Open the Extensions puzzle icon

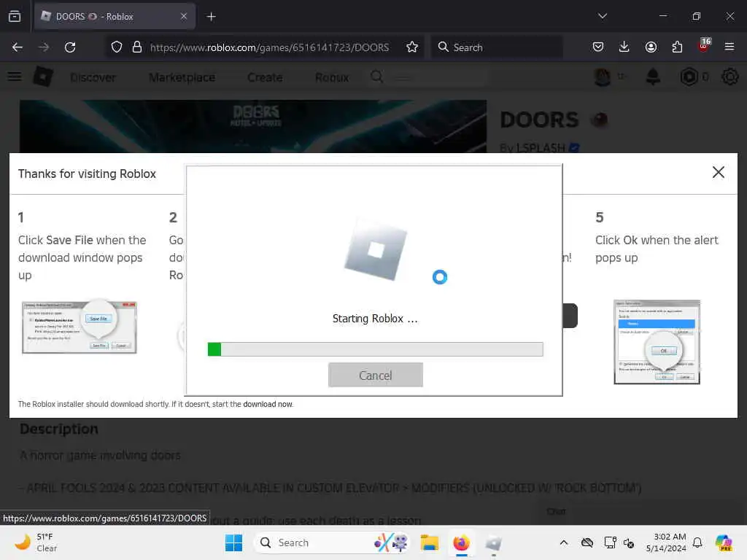(x=677, y=47)
